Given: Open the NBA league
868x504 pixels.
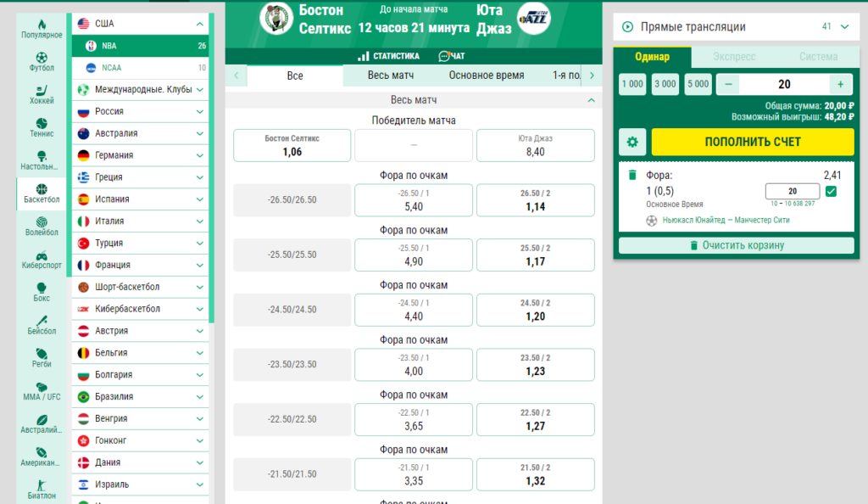Looking at the screenshot, I should [x=141, y=46].
